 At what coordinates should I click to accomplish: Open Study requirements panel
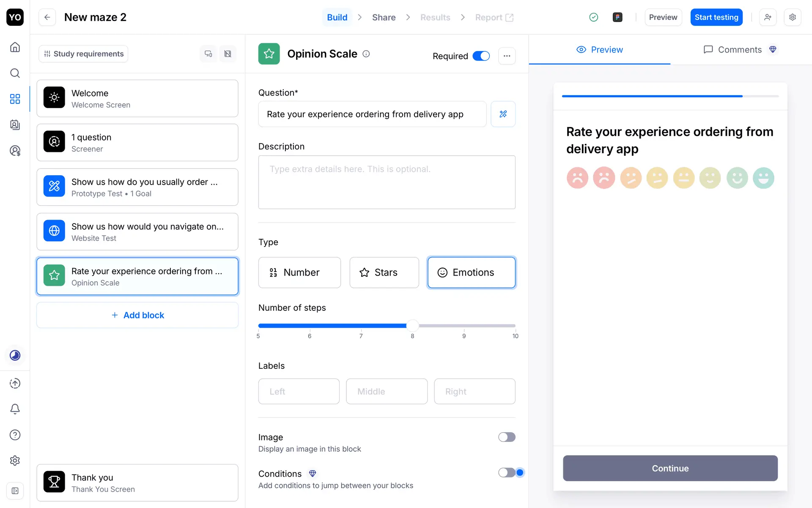(x=83, y=54)
